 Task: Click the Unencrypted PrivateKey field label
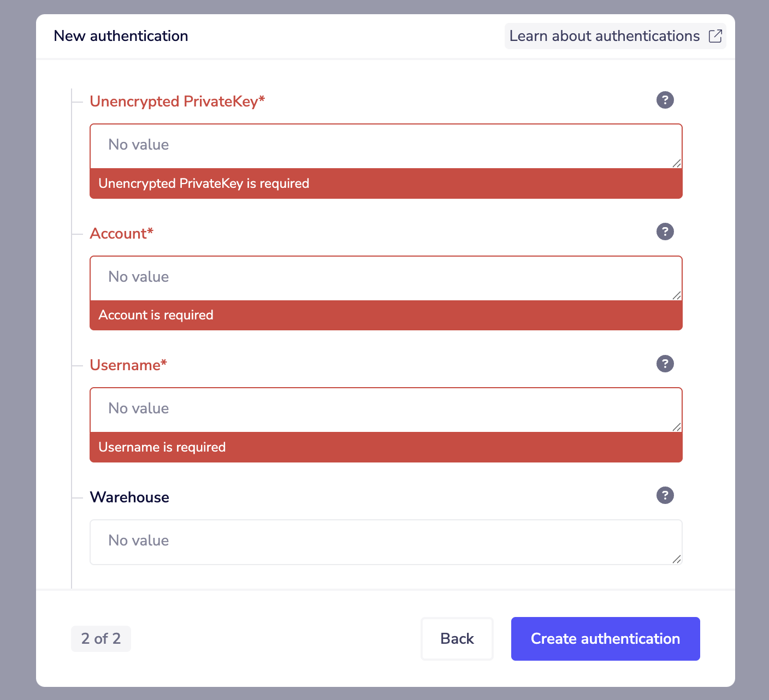click(x=178, y=102)
